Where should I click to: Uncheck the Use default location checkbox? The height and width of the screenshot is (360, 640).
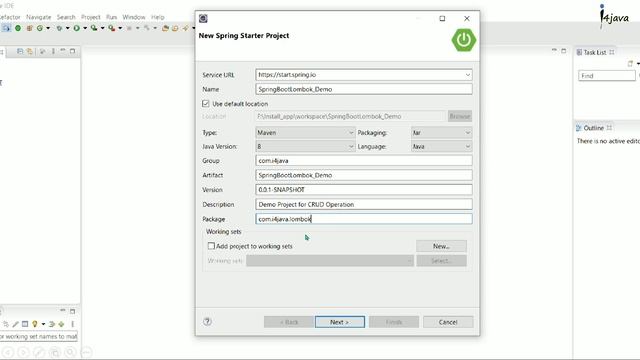coord(206,104)
